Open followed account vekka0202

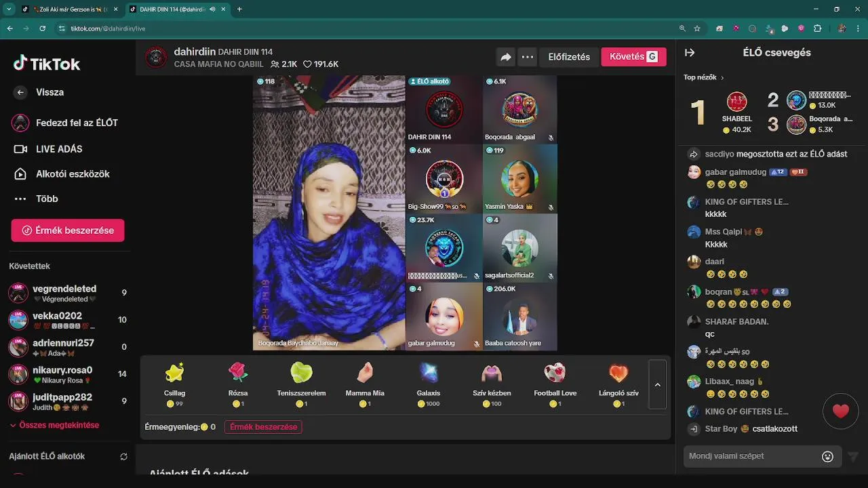point(68,320)
